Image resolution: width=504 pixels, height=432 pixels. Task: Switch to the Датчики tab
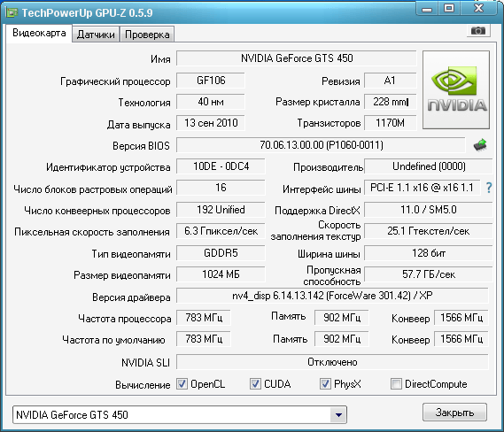click(x=96, y=35)
